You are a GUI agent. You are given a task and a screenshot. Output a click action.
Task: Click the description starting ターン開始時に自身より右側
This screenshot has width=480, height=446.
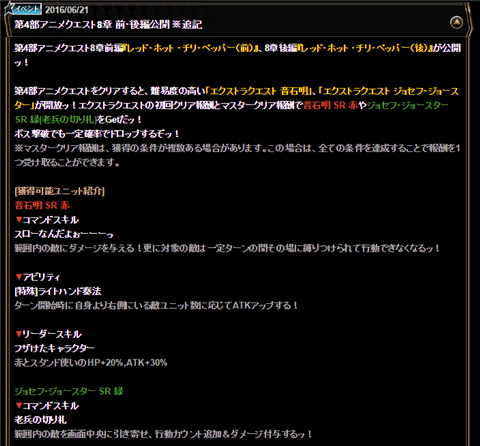point(156,306)
